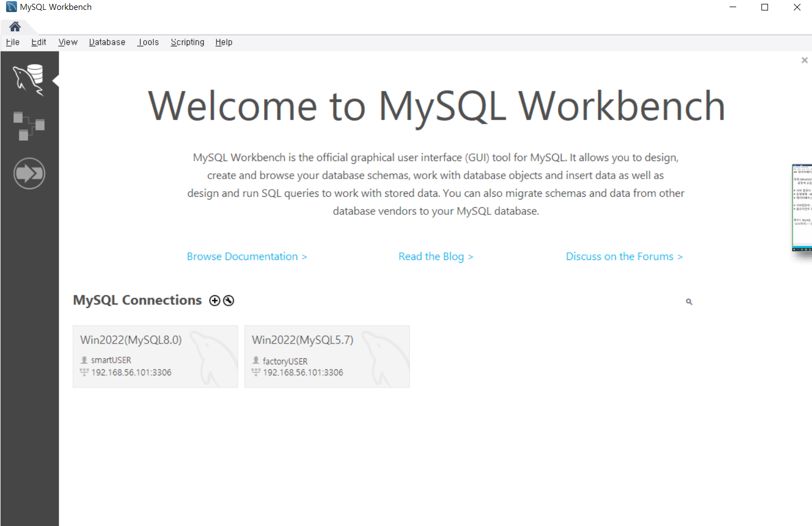Image resolution: width=812 pixels, height=526 pixels.
Task: Click the smartUSER user icon
Action: (x=84, y=360)
